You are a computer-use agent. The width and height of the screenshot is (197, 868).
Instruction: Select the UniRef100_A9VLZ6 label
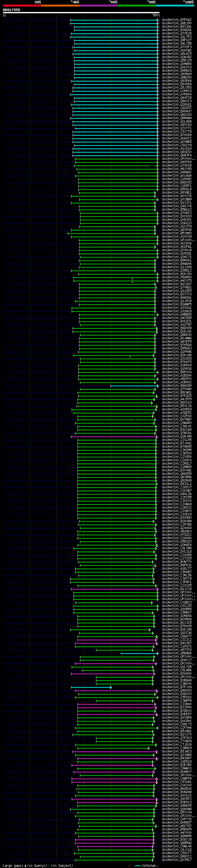pyautogui.click(x=177, y=494)
